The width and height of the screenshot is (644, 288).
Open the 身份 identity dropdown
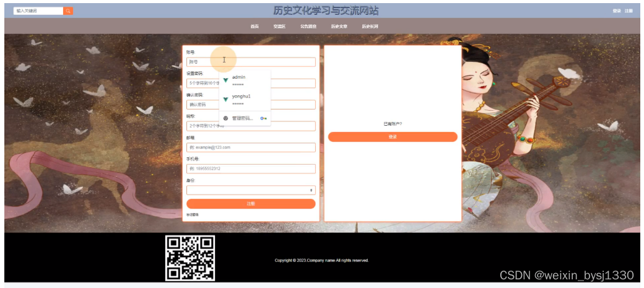[x=251, y=190]
